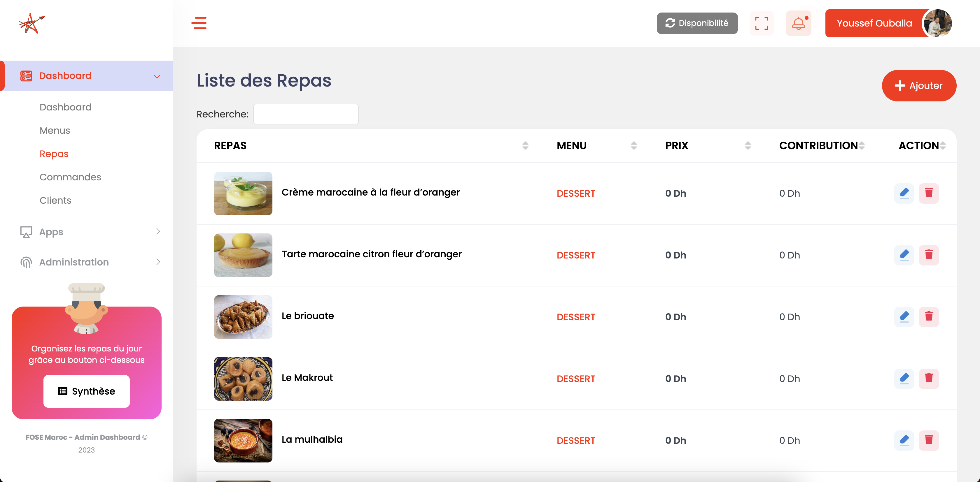Expand the Apps sidebar section

click(90, 231)
